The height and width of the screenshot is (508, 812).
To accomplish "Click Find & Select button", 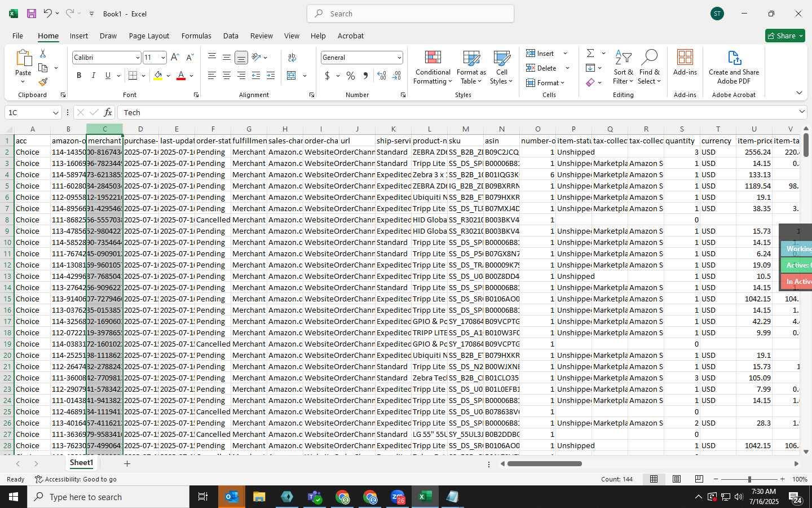I will (649, 67).
